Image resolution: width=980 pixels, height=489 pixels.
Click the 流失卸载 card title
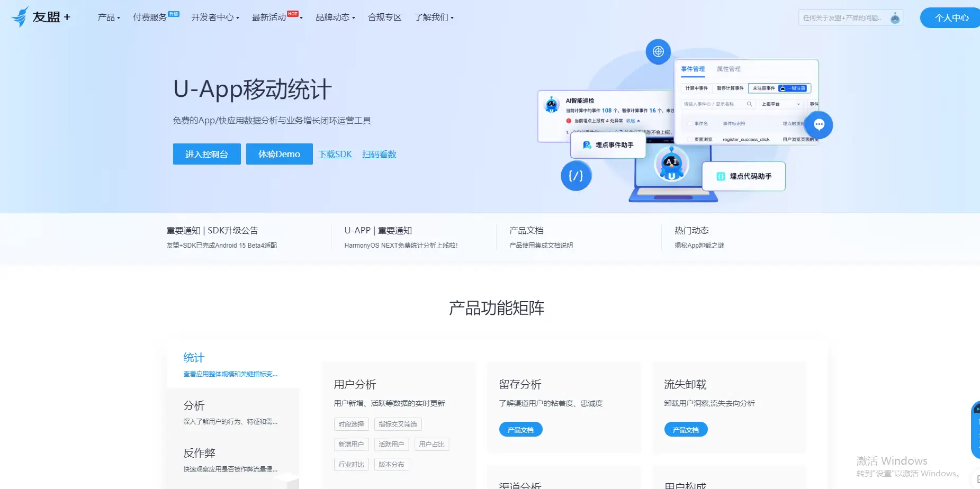[685, 384]
